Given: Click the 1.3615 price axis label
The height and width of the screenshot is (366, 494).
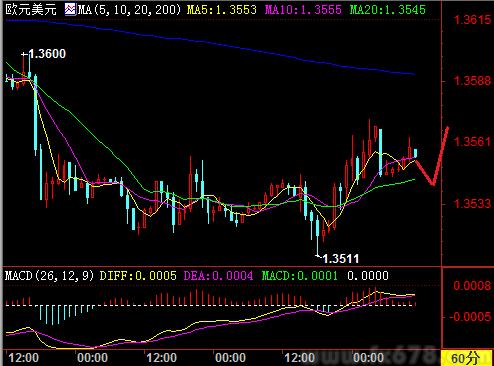Looking at the screenshot, I should pos(473,20).
